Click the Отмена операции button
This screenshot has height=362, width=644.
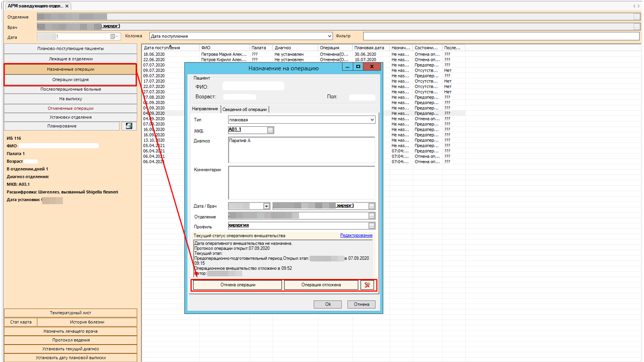point(237,285)
